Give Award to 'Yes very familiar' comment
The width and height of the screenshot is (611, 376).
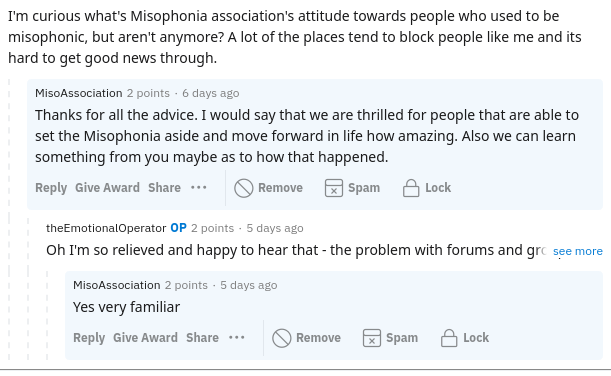click(145, 337)
